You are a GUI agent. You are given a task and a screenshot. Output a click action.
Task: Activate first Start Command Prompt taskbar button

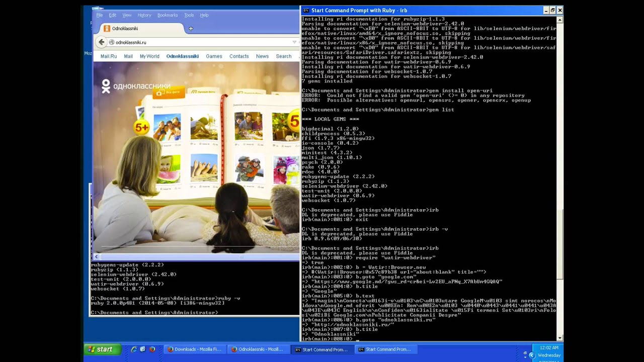322,349
